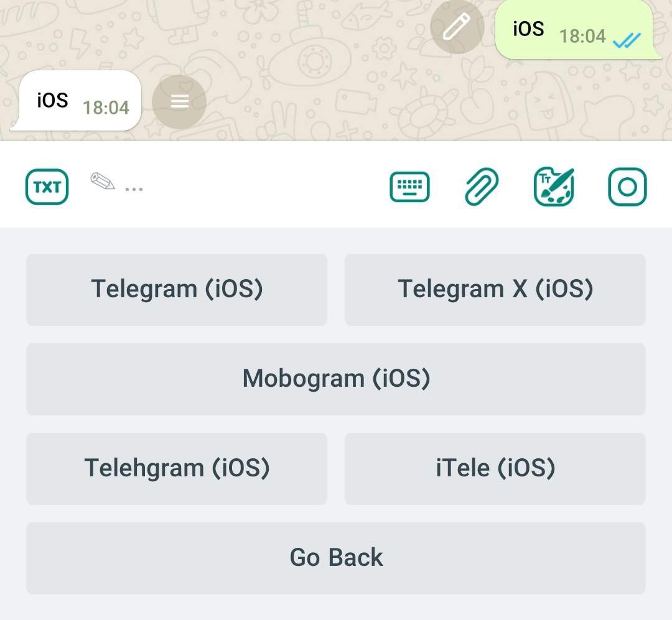The width and height of the screenshot is (672, 620).
Task: Tap the ellipsis placeholder in message input
Action: point(134,189)
